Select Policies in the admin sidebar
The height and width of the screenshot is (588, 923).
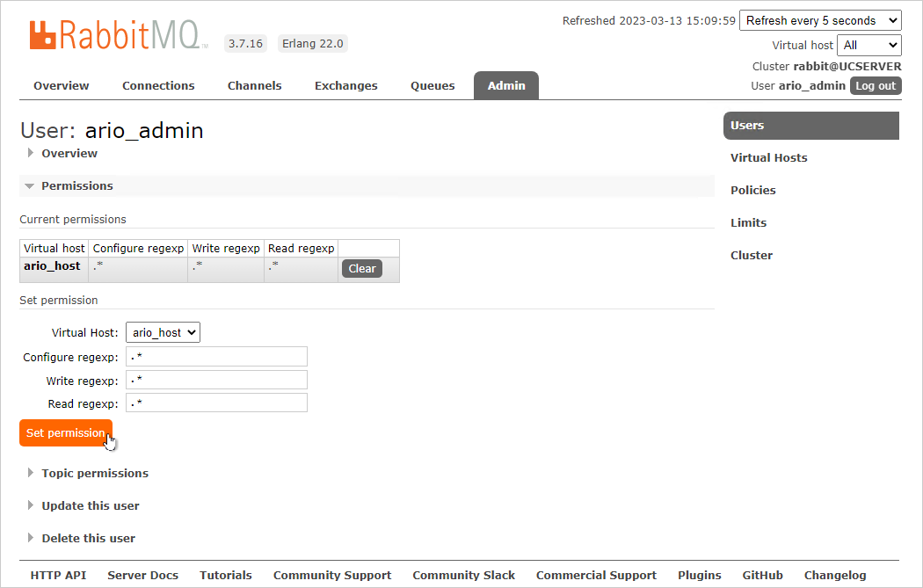[x=752, y=190]
